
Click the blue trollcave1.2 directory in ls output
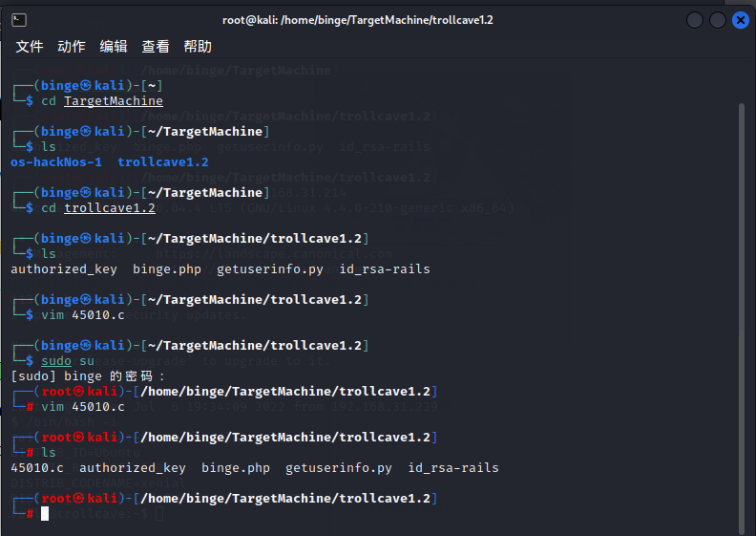(163, 162)
